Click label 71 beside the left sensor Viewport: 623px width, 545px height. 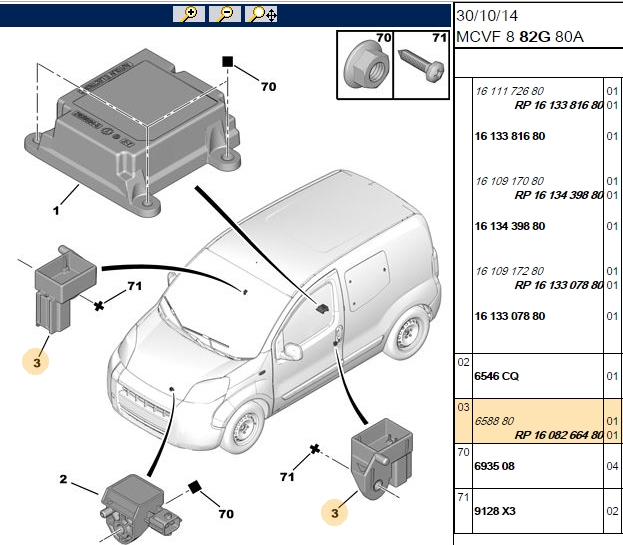tap(135, 286)
